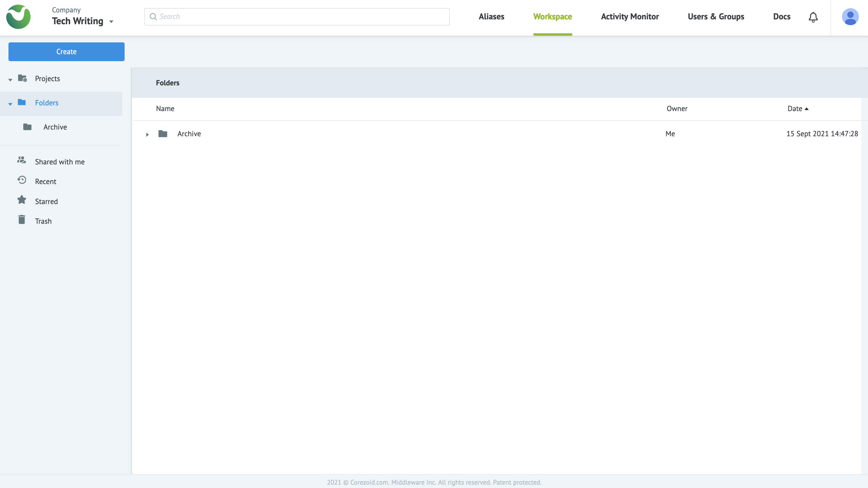The height and width of the screenshot is (488, 868).
Task: Open the notifications bell
Action: point(813,17)
